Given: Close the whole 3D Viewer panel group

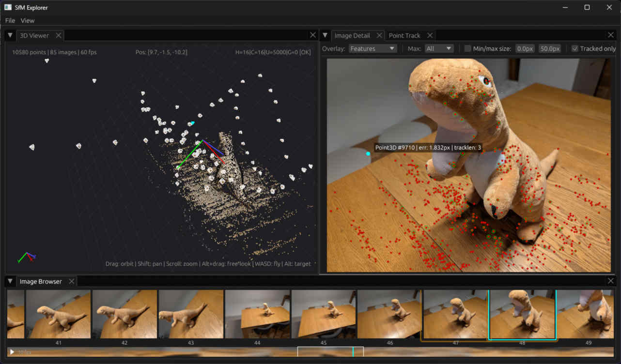Looking at the screenshot, I should pyautogui.click(x=312, y=35).
